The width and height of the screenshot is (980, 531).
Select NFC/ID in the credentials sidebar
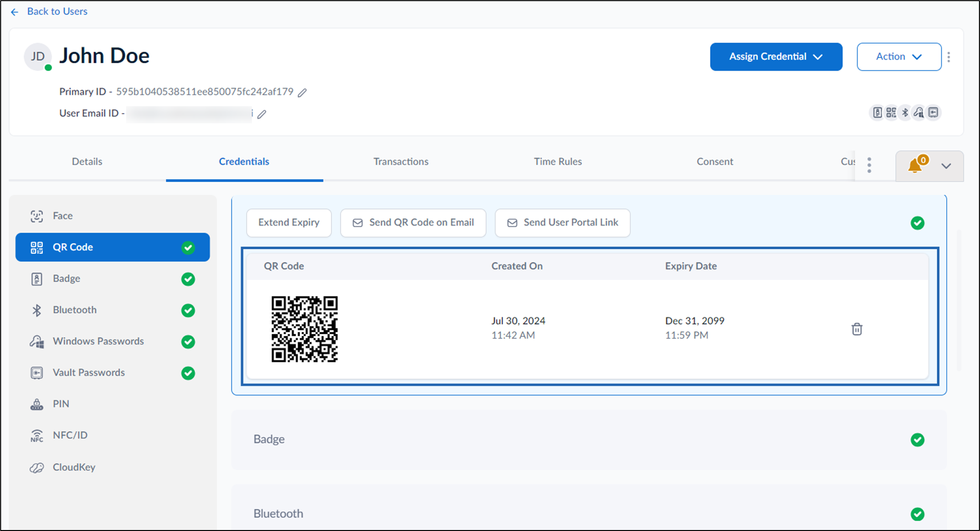click(112, 435)
